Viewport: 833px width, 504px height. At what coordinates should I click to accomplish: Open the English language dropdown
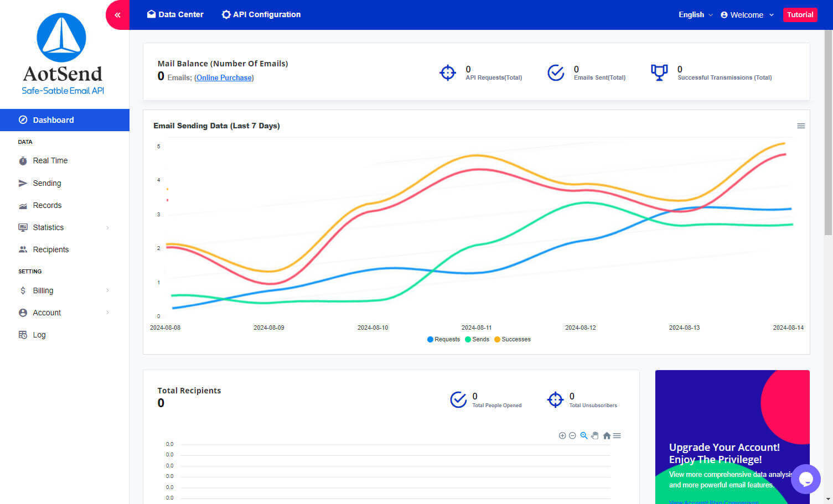pyautogui.click(x=695, y=15)
